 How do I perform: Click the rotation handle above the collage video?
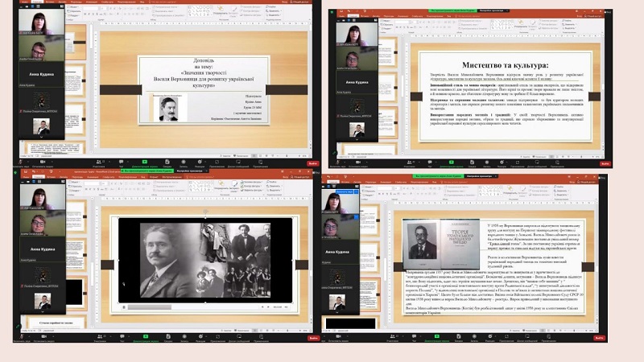point(205,212)
